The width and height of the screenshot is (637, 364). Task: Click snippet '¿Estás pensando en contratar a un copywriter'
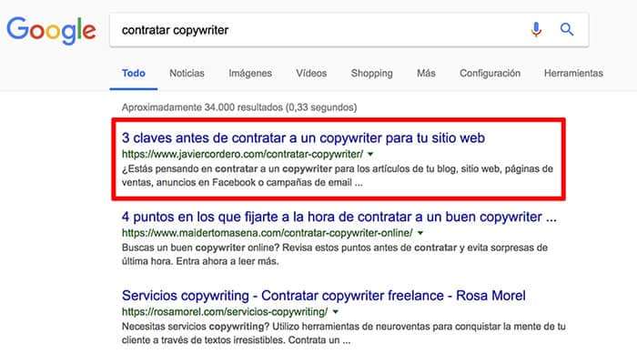[338, 176]
